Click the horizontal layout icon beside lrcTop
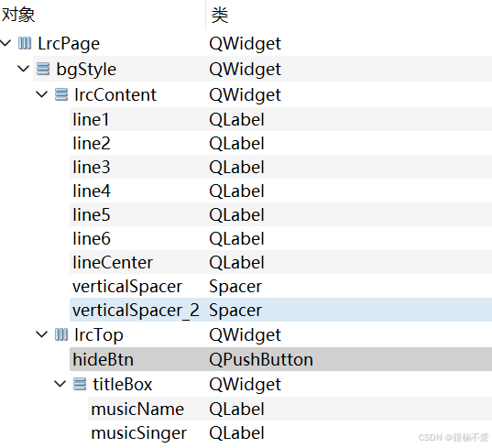This screenshot has height=448, width=492. pyautogui.click(x=61, y=334)
